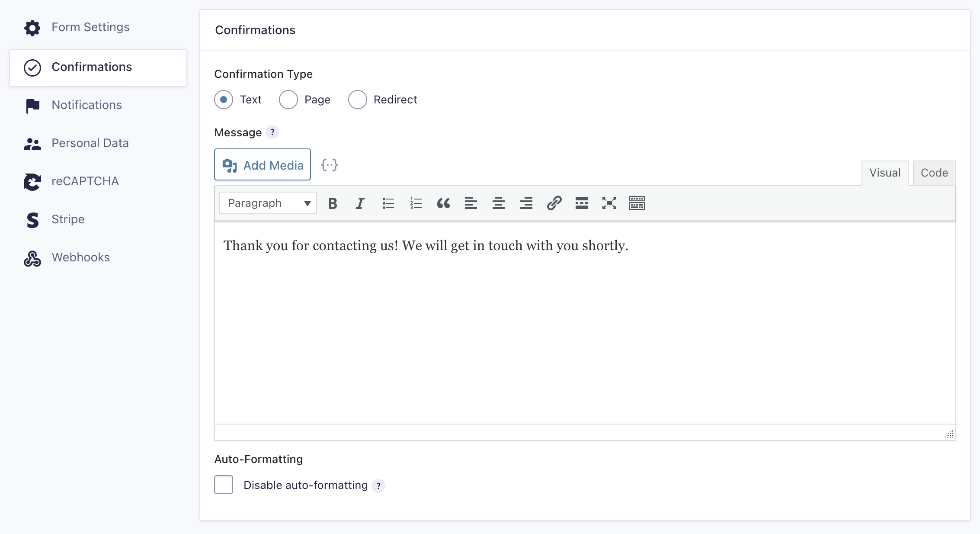Click the auto-formatting help question mark

(x=378, y=486)
